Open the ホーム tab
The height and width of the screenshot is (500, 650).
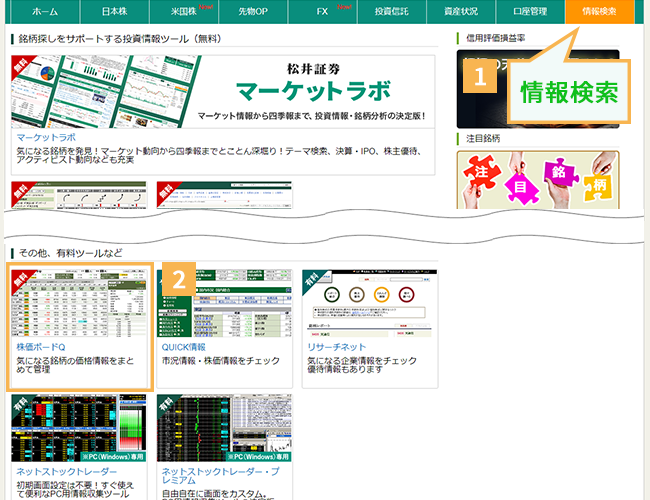click(x=45, y=12)
